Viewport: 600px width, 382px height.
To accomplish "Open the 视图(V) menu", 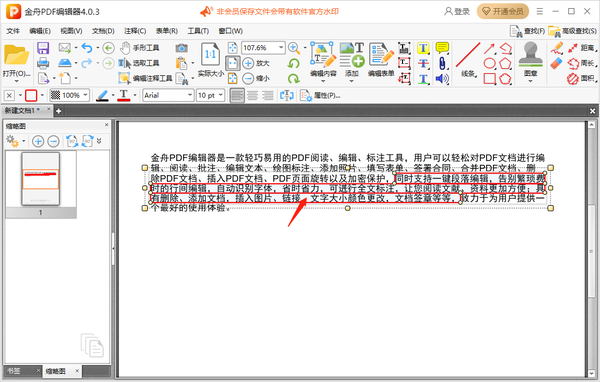I will 71,31.
